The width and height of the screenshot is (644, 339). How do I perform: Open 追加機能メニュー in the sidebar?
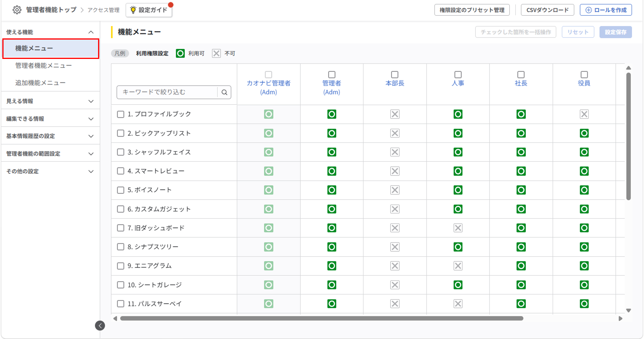(40, 83)
